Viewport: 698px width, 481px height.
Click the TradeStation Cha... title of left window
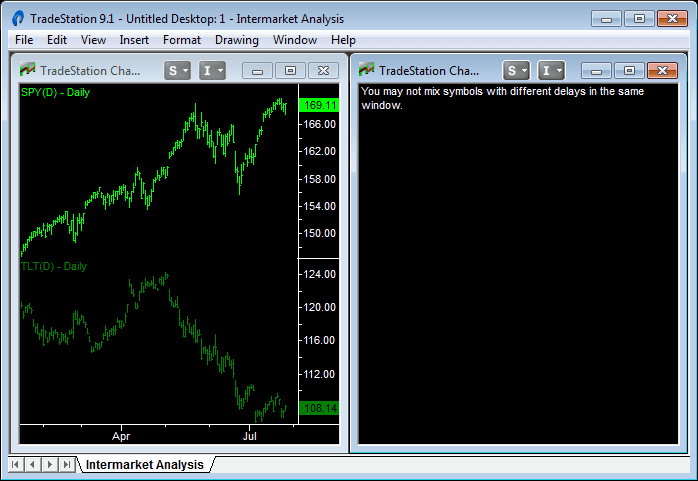(90, 71)
